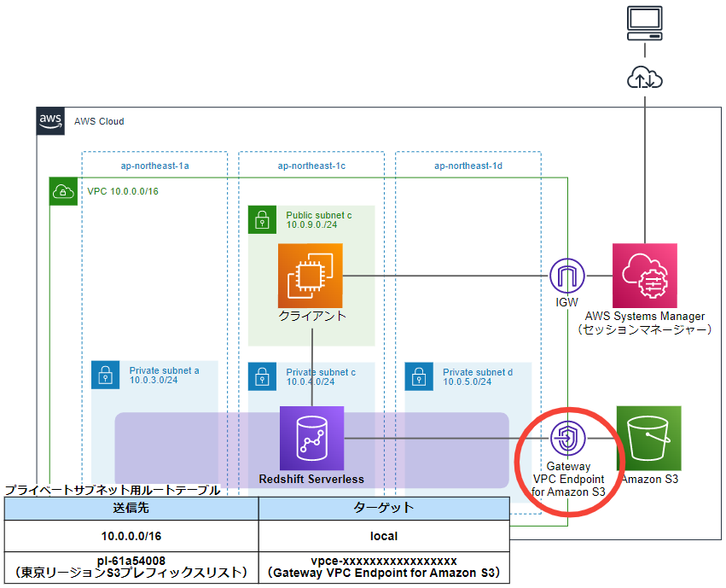726x588 pixels.
Task: Click the 10.0.0.0/16 destination cell
Action: [x=131, y=536]
